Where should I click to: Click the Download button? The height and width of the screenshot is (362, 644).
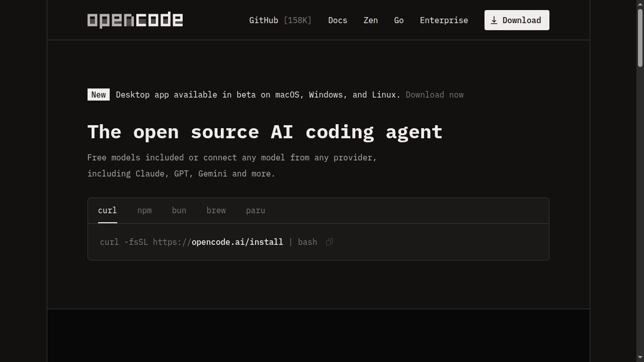[x=517, y=20]
